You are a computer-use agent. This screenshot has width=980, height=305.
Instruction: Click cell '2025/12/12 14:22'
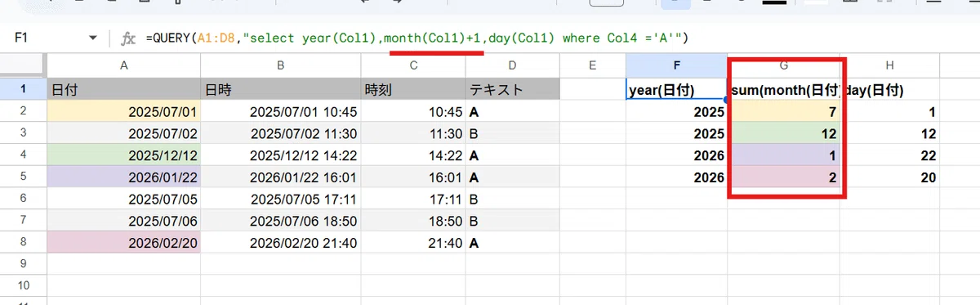tap(280, 155)
